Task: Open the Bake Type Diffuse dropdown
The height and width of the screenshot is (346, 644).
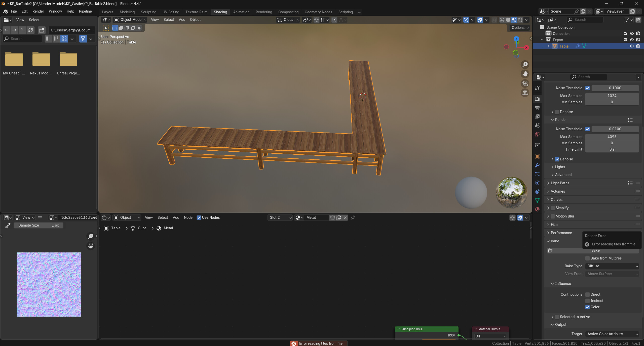Action: (x=612, y=266)
